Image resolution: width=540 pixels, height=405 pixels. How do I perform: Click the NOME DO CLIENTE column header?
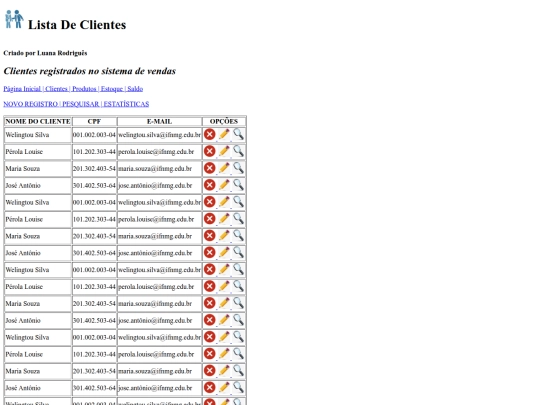coord(38,122)
